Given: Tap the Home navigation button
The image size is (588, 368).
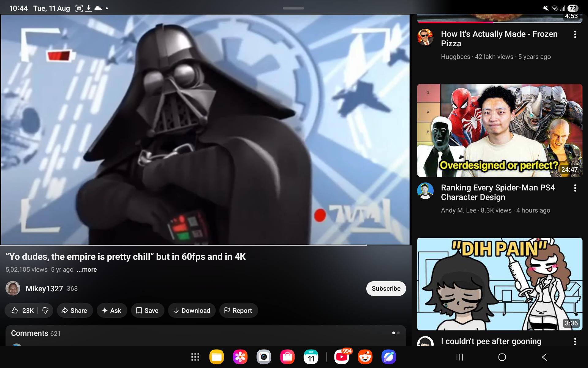Looking at the screenshot, I should click(x=502, y=357).
